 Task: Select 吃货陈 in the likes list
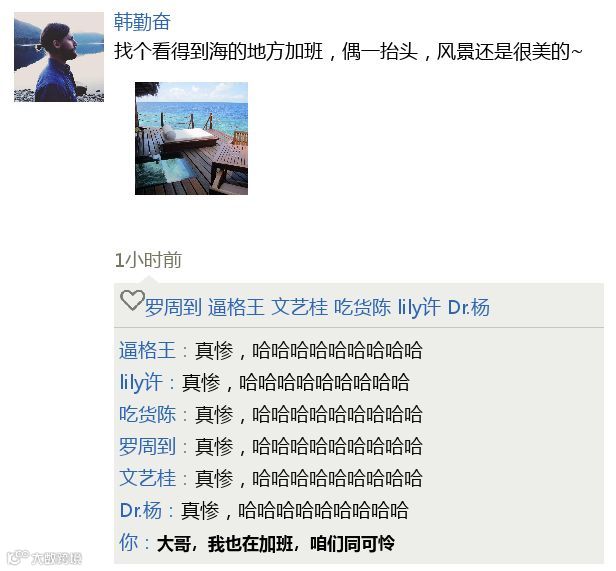point(362,307)
